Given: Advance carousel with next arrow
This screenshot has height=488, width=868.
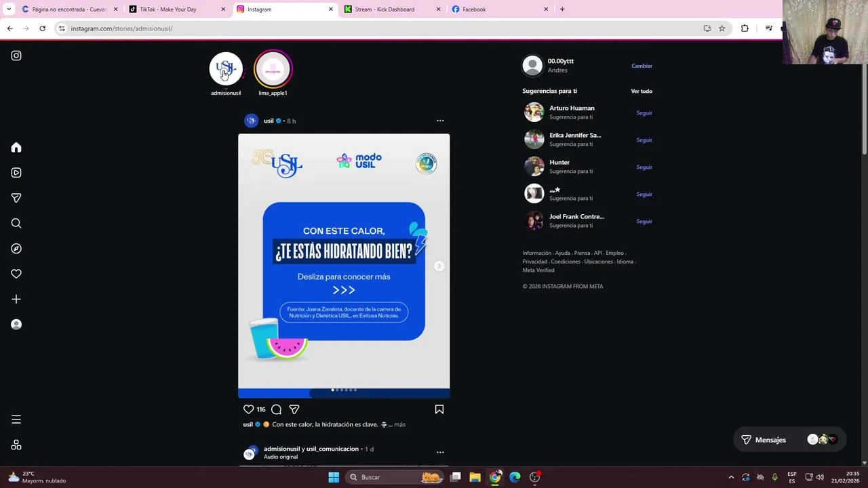Looking at the screenshot, I should (439, 266).
